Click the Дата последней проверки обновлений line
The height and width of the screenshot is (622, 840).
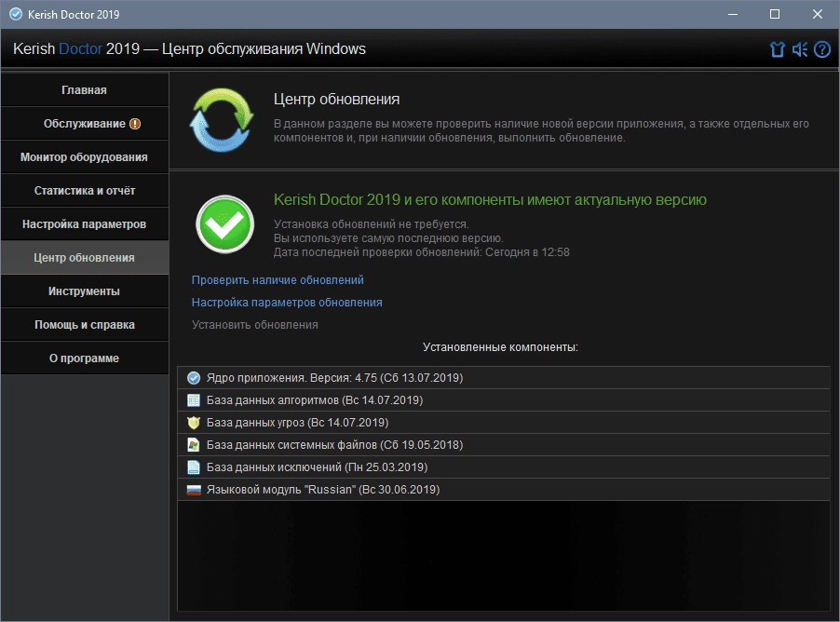pos(422,252)
